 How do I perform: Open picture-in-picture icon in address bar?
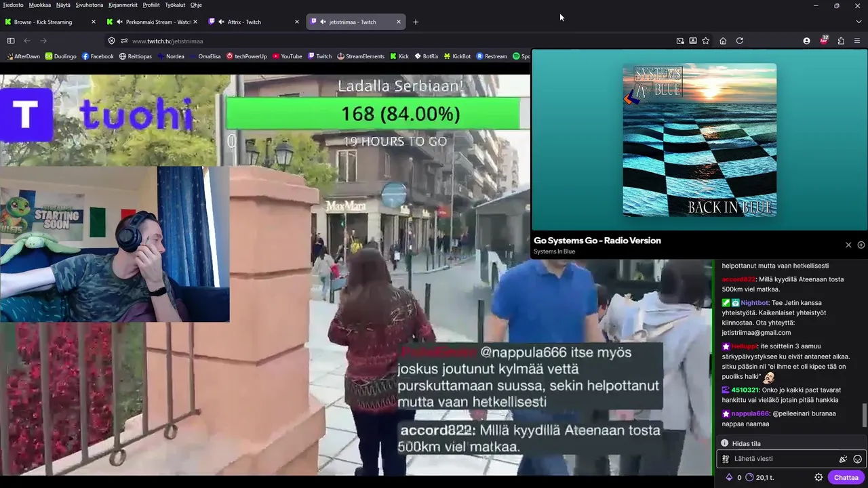tap(680, 41)
